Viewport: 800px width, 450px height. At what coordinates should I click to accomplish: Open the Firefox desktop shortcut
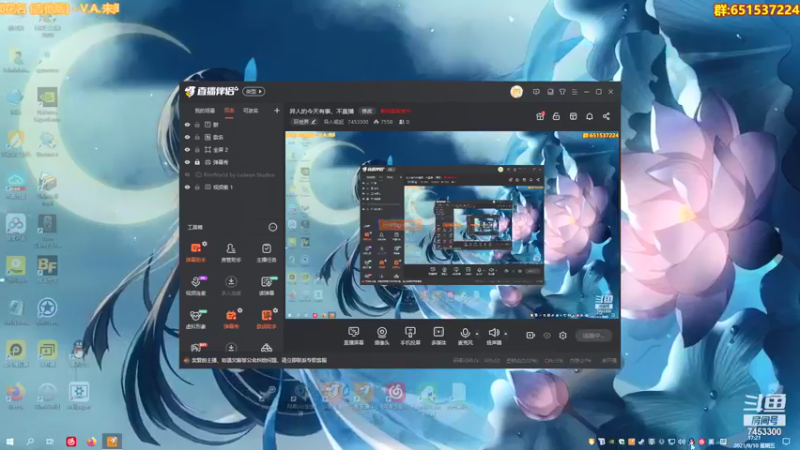16,396
